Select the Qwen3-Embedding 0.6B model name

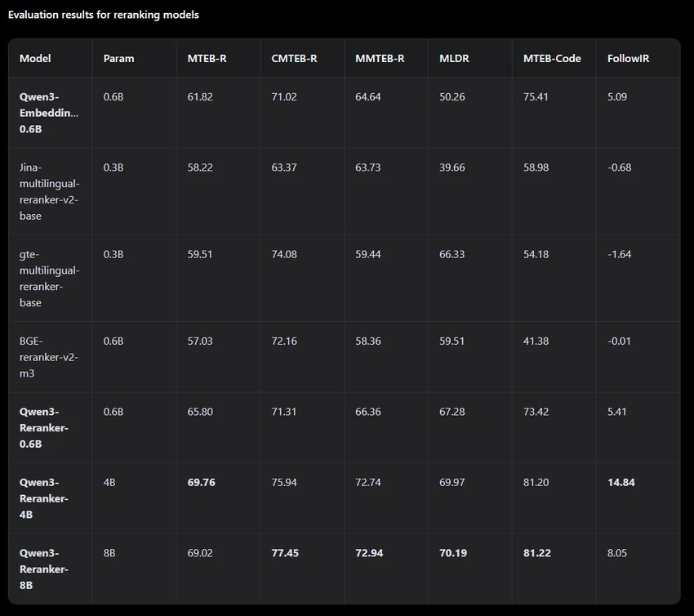[49, 113]
